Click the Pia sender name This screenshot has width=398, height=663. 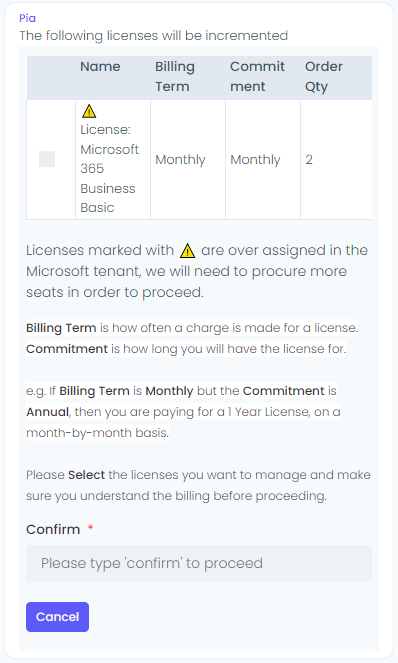click(x=27, y=18)
